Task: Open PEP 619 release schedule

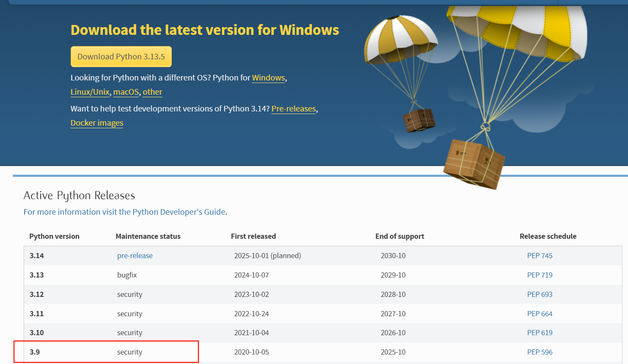Action: click(x=540, y=333)
